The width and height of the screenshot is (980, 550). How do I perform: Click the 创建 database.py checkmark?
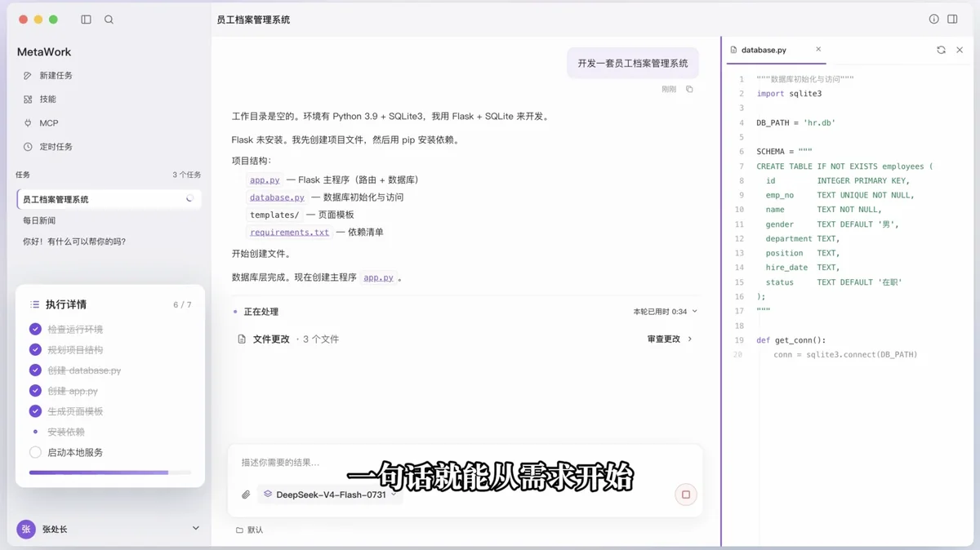35,370
